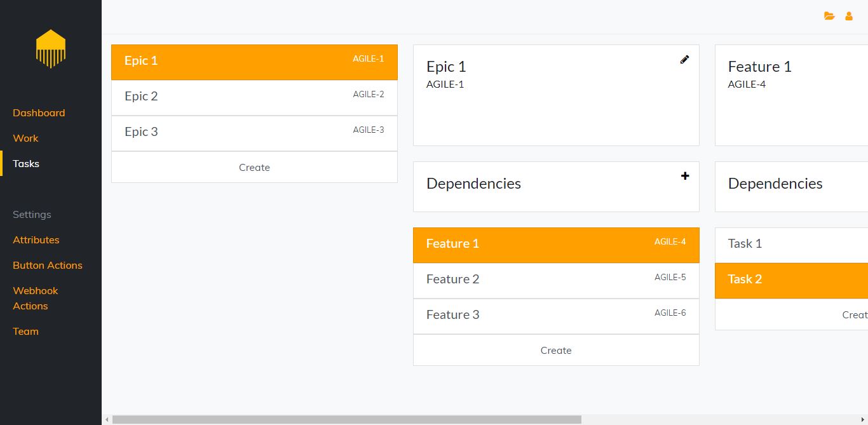
Task: Click the Feature 1 heading in detail card
Action: point(760,67)
